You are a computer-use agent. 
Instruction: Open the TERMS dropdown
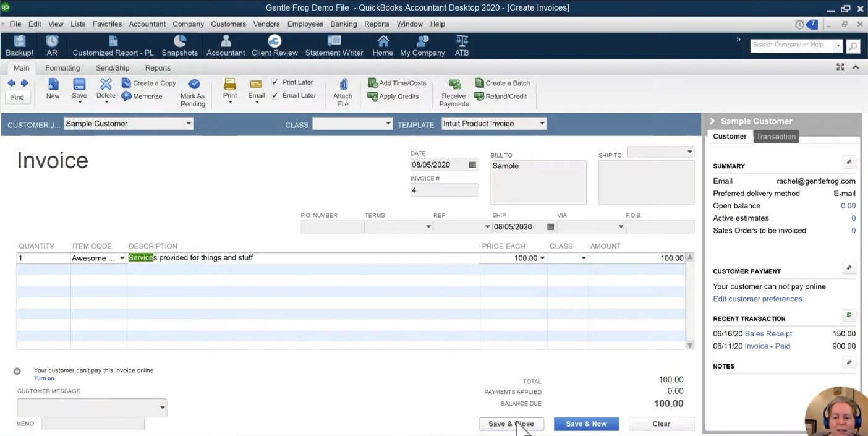[428, 227]
